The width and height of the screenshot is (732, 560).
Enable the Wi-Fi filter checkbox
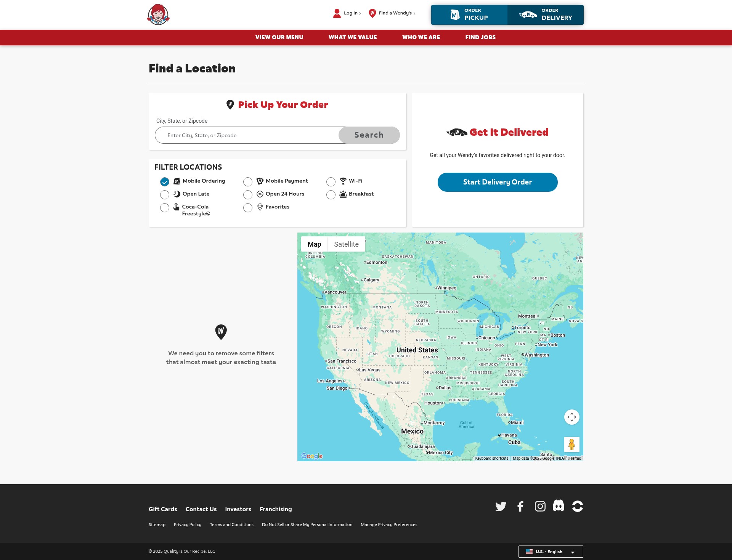[x=331, y=182]
